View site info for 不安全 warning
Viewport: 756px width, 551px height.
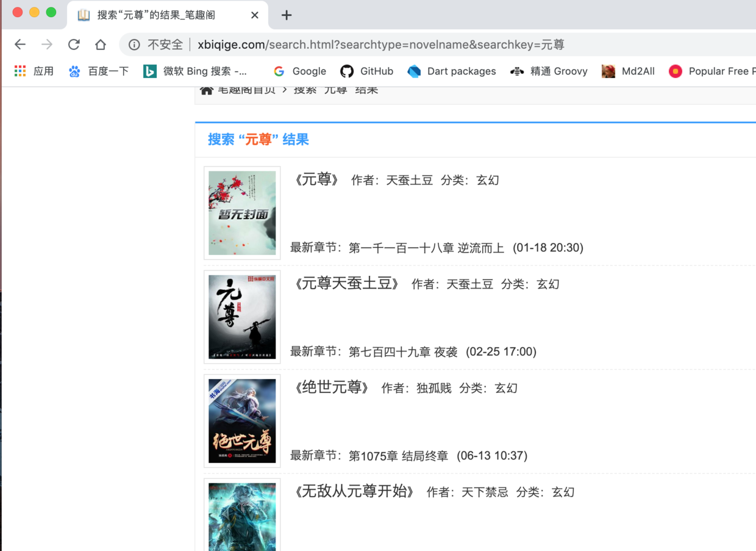coord(156,45)
